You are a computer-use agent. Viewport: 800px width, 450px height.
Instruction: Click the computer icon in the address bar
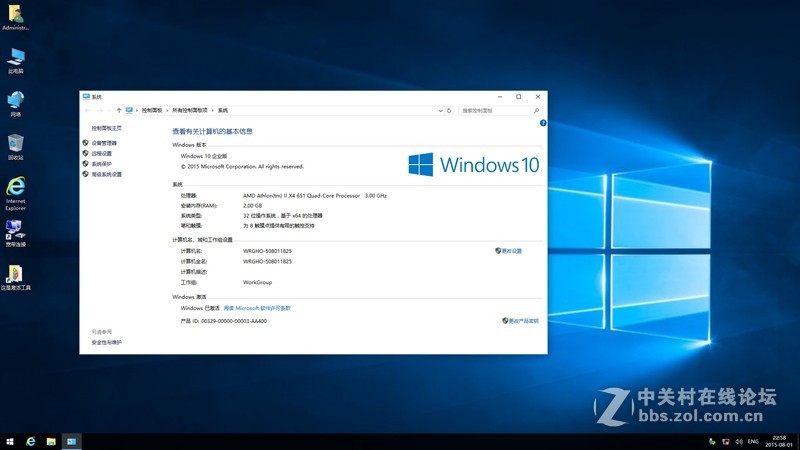[x=129, y=110]
